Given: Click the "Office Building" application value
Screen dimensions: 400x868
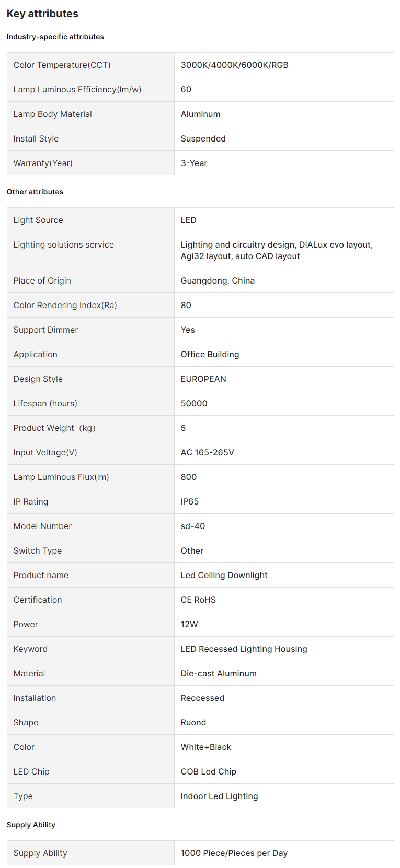Looking at the screenshot, I should [210, 355].
